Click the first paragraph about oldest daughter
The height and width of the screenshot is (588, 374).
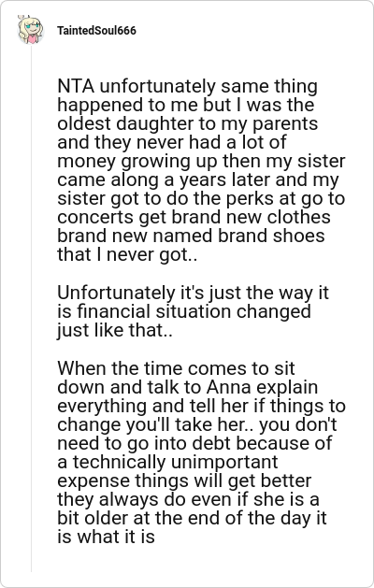coord(201,171)
